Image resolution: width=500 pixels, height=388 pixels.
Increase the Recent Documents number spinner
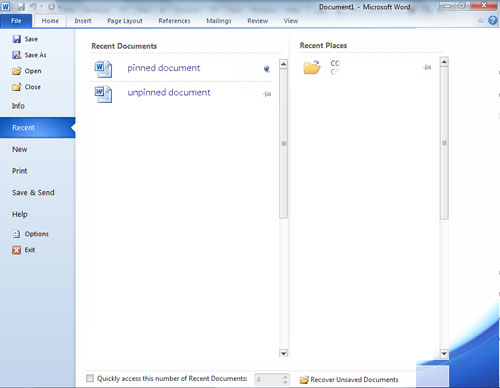pos(285,377)
